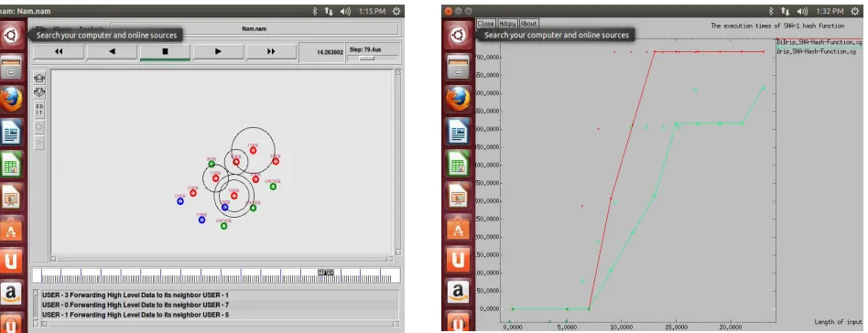The height and width of the screenshot is (333, 868).
Task: Select the zoom in icon in Nam sidebar
Action: coord(39,78)
